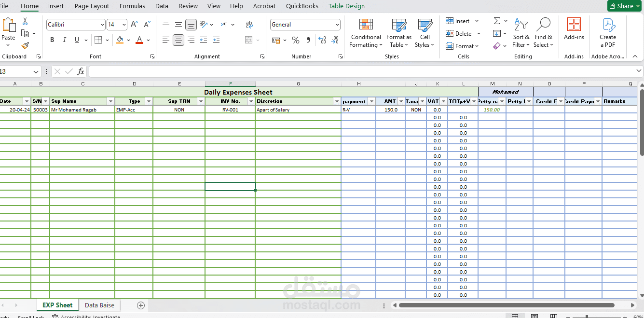Click the Format cells button

coord(462,46)
